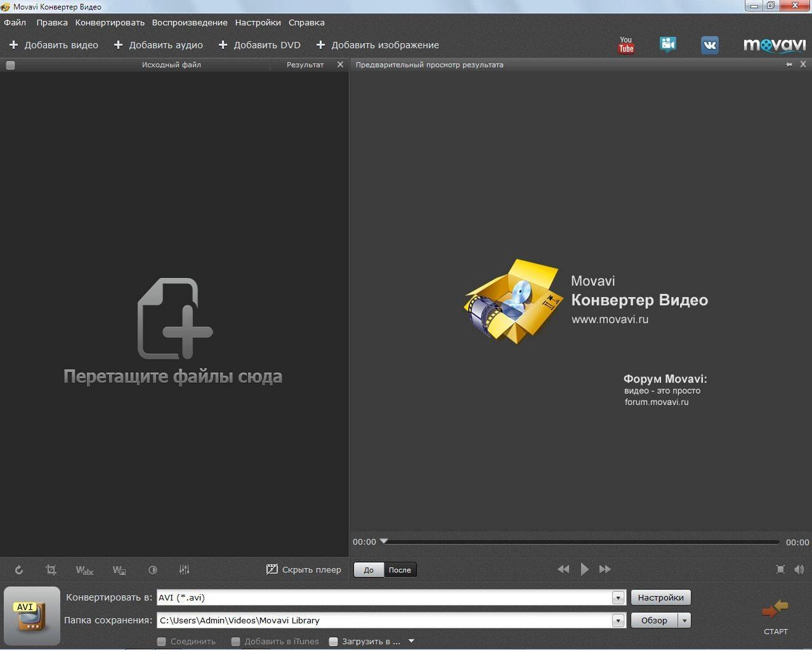Enable the Загрузить в checkbox
Screen dimensions: 812x650
333,642
